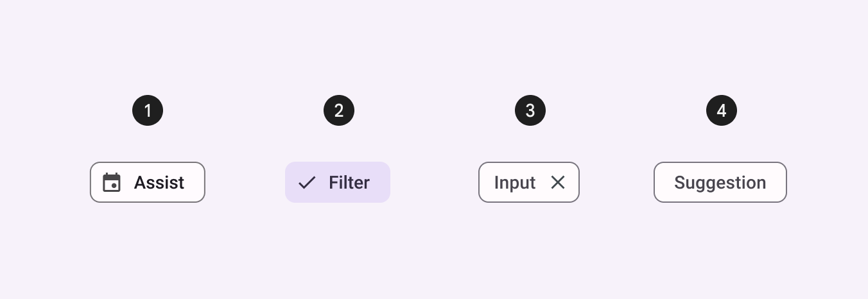
Task: Deselect the purple highlighted filter chip
Action: 338,182
